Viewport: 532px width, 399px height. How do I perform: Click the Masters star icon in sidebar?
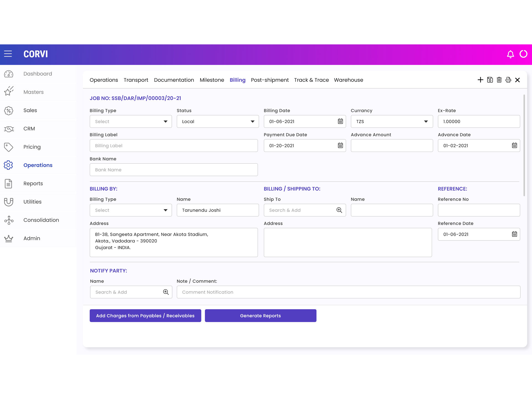(9, 91)
